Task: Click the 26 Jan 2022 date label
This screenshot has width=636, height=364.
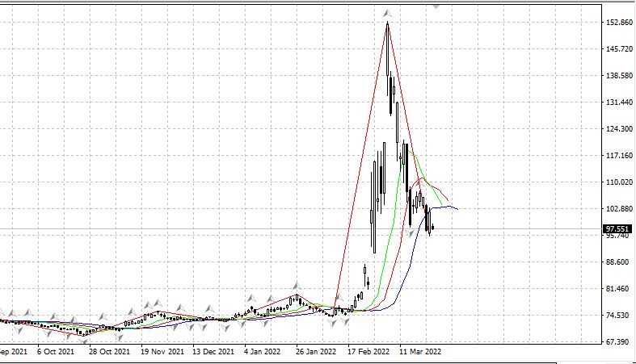Action: 316,351
